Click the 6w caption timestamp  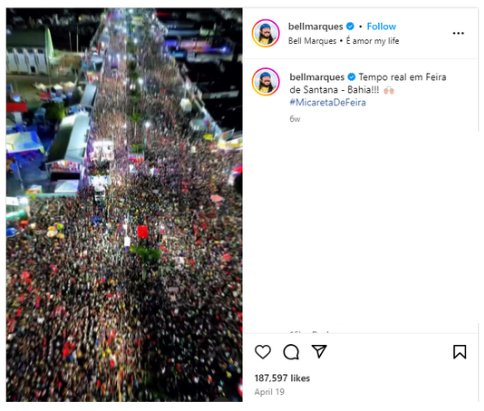coord(295,119)
